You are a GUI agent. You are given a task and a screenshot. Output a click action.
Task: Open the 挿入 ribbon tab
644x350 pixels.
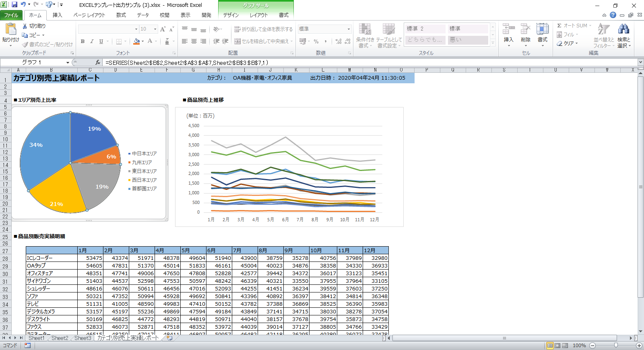click(58, 15)
